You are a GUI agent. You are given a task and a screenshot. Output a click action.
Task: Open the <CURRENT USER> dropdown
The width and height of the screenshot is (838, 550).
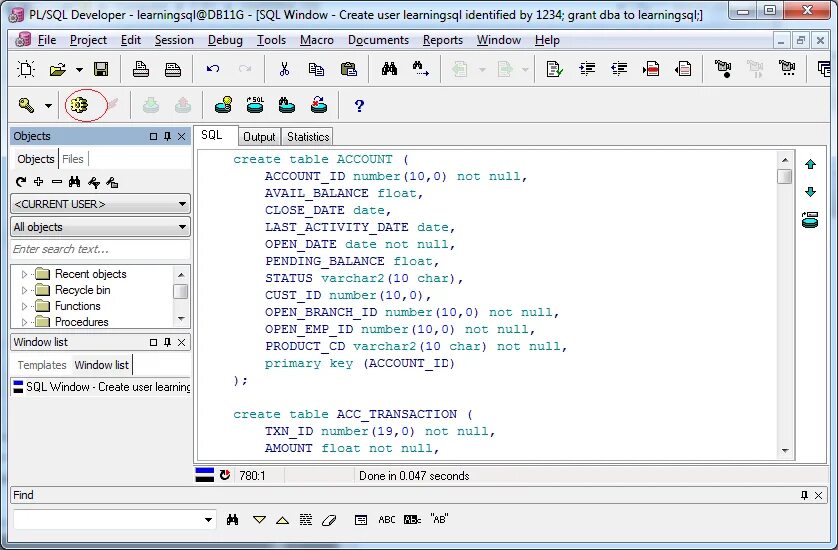click(x=100, y=204)
